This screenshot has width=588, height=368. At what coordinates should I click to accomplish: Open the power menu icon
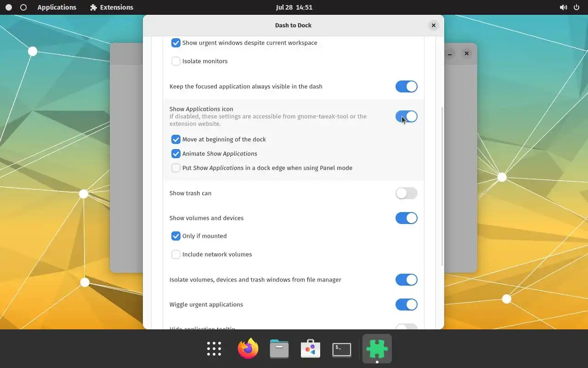(x=577, y=7)
